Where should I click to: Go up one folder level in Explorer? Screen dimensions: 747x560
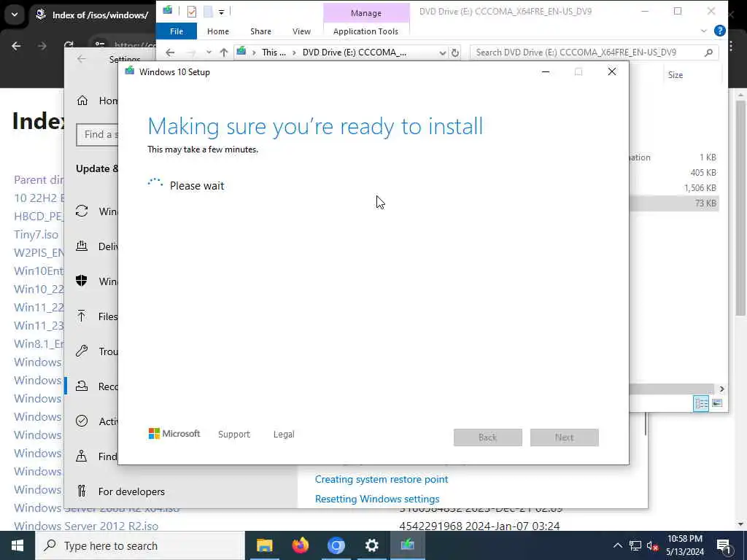[224, 52]
